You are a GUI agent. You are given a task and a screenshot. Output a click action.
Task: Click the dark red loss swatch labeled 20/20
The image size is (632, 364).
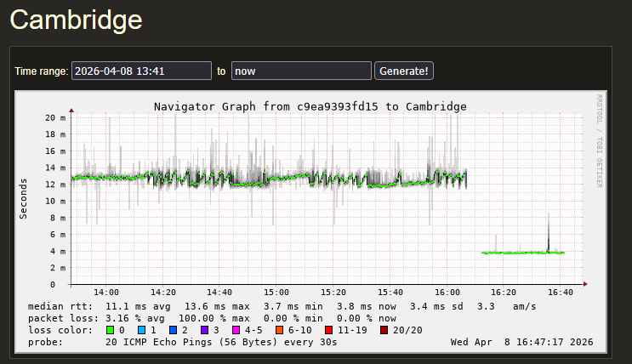(x=384, y=330)
